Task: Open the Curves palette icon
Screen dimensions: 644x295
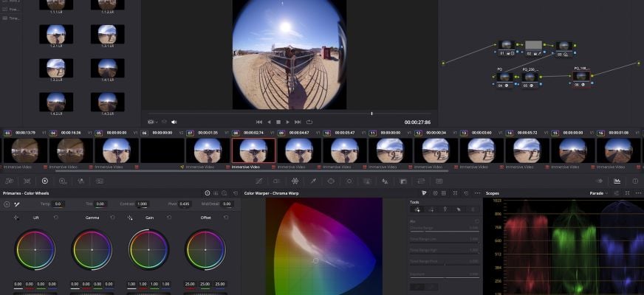Action: 259,181
